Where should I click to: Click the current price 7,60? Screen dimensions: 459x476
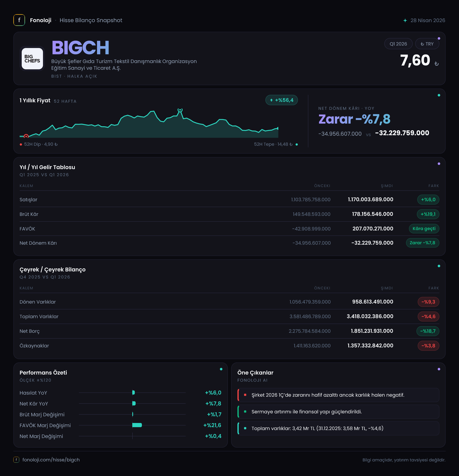(x=415, y=60)
